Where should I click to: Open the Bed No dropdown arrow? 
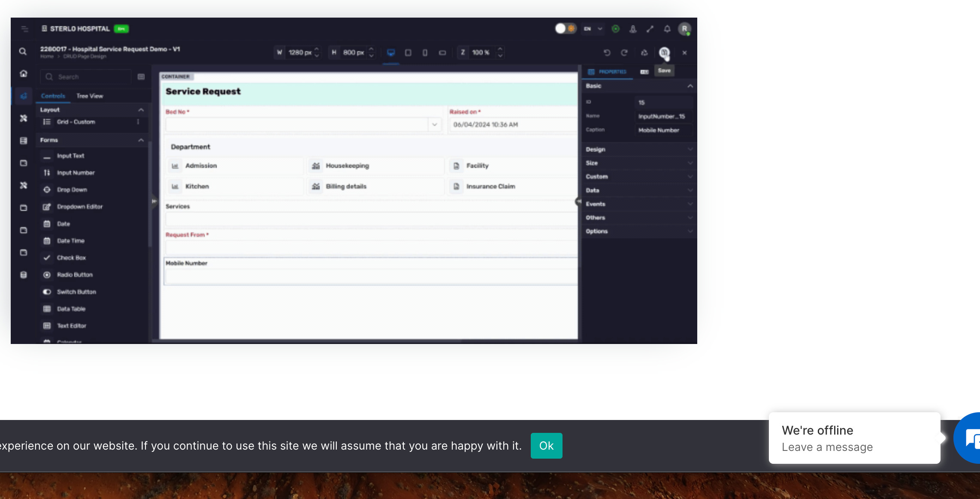point(434,125)
